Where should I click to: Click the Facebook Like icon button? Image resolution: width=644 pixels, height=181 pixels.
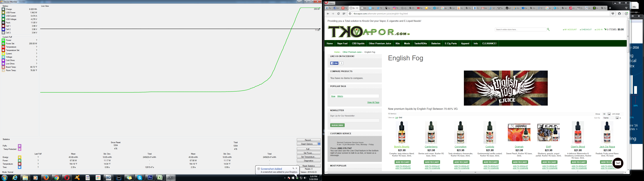[x=334, y=63]
